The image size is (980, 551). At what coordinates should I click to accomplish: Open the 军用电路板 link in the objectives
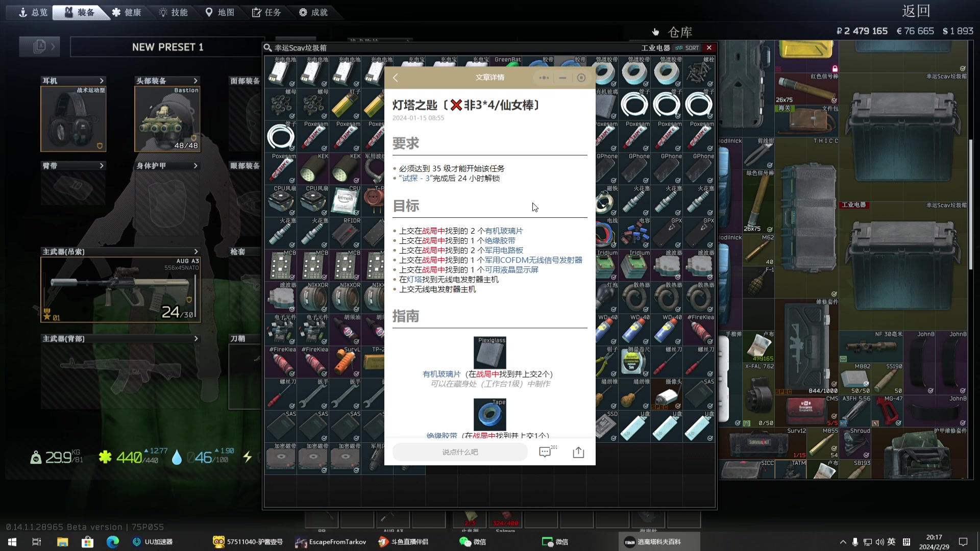(x=504, y=250)
